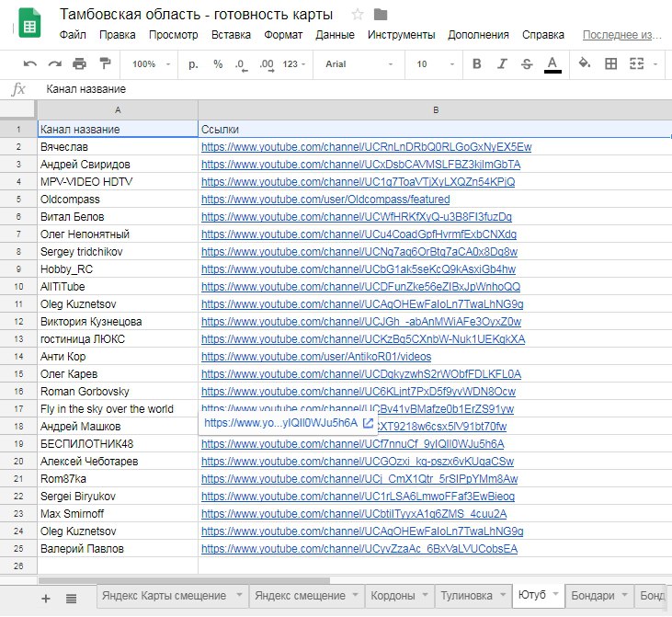Viewport: 672px width, 617px height.
Task: Open the Дополнения menu
Action: pyautogui.click(x=478, y=35)
